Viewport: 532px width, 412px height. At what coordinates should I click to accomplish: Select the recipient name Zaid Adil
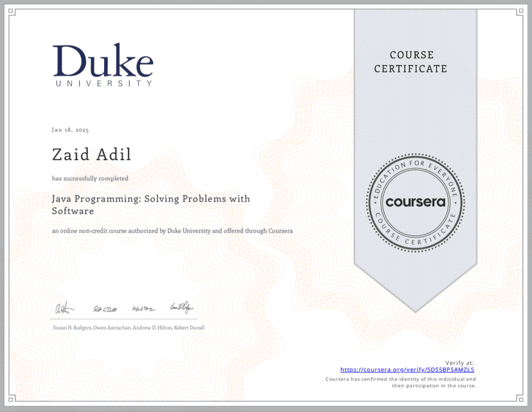click(x=91, y=154)
